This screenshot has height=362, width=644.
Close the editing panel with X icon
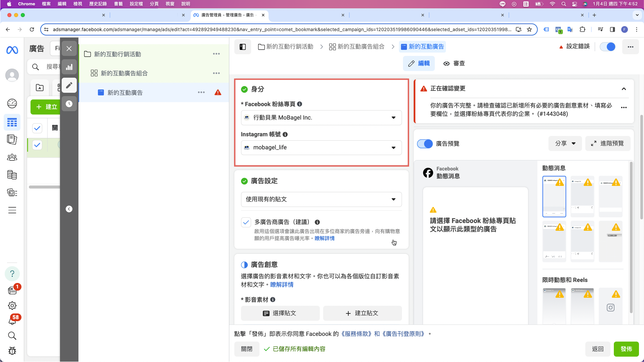[x=69, y=49]
